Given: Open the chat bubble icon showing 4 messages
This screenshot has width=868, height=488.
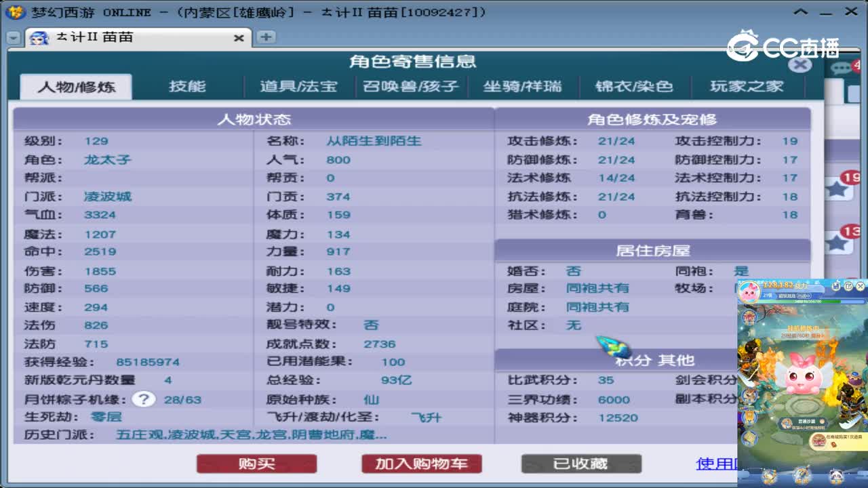Looking at the screenshot, I should tap(843, 68).
